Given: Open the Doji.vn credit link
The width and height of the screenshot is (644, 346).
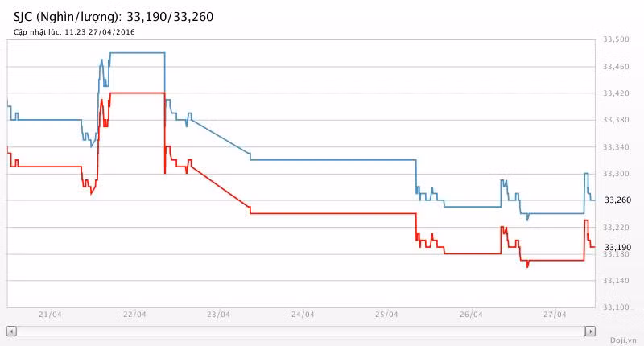Looking at the screenshot, I should (622, 340).
